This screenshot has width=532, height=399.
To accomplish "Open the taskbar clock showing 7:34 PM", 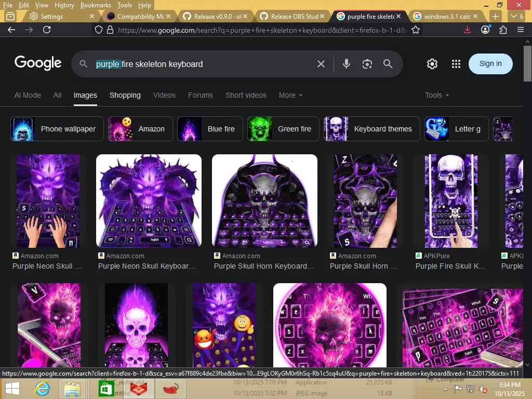I will pyautogui.click(x=509, y=389).
